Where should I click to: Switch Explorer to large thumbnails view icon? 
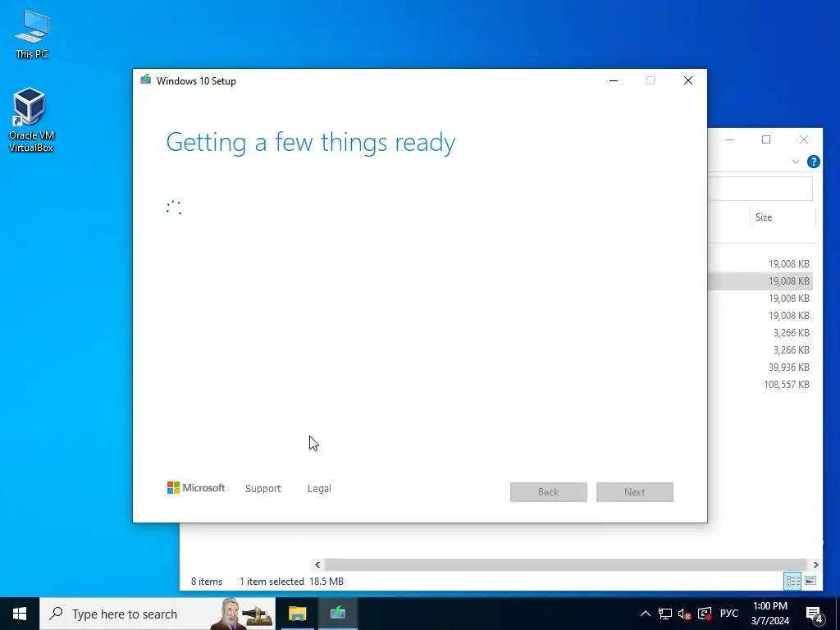pyautogui.click(x=810, y=581)
